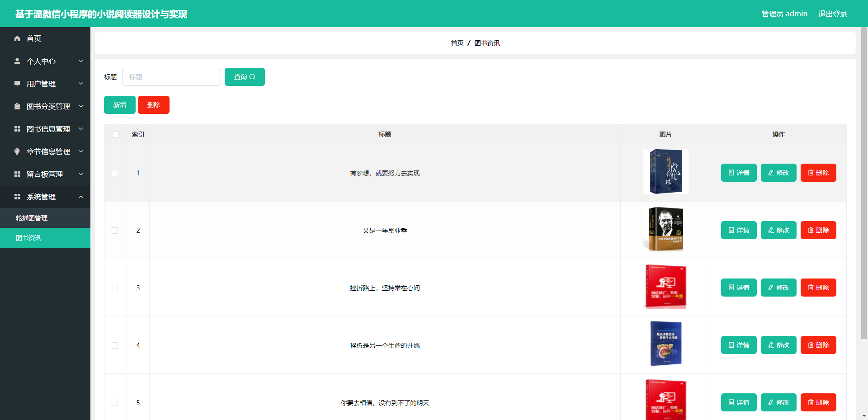The image size is (868, 420).
Task: Click the document icon beside 图书分类管理
Action: (17, 106)
